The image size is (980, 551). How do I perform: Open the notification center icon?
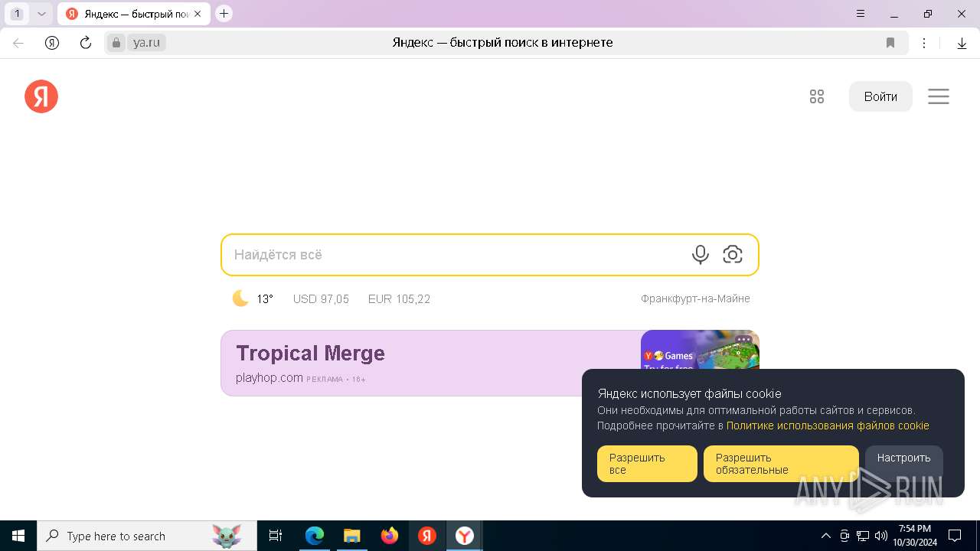(955, 536)
